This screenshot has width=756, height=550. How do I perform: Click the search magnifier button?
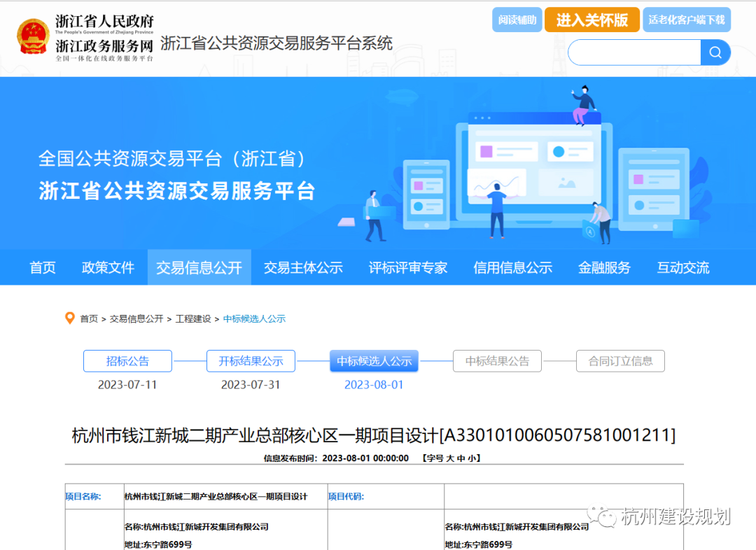pos(715,52)
